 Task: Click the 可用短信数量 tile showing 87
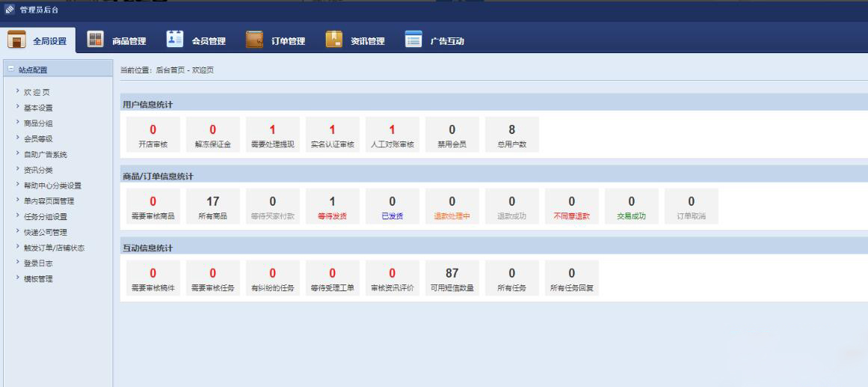click(452, 279)
